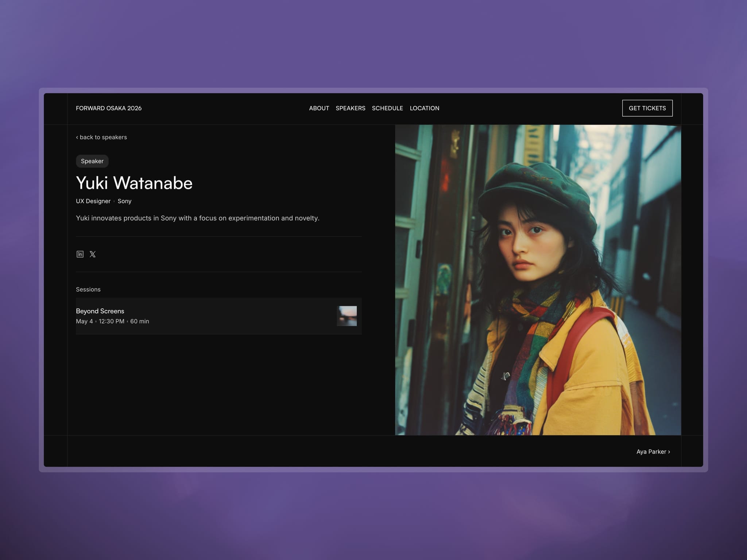Click the Sessions section heading
Screen dimensions: 747x560
(x=88, y=289)
